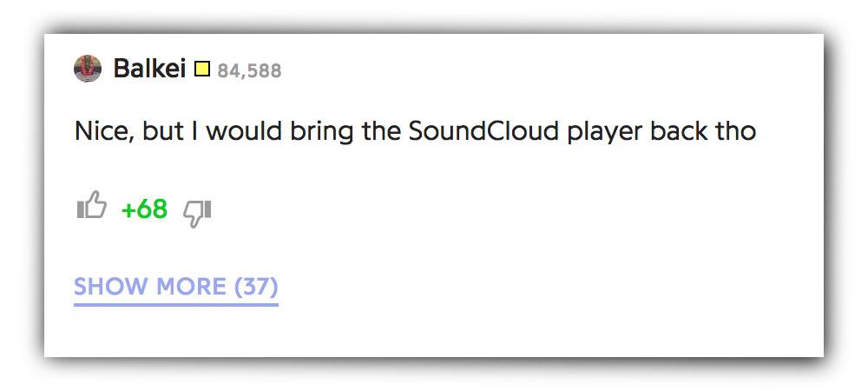Click the underlined SHOW MORE text

click(x=150, y=287)
